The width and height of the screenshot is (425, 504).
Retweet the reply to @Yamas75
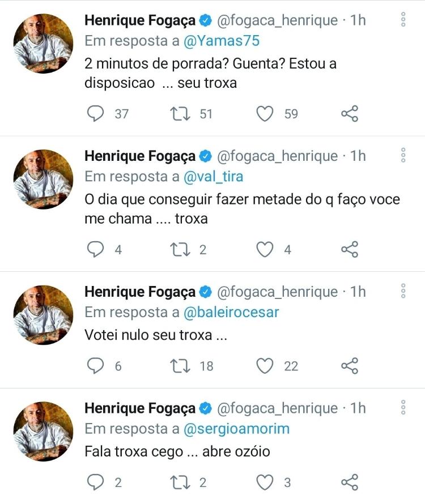click(180, 114)
